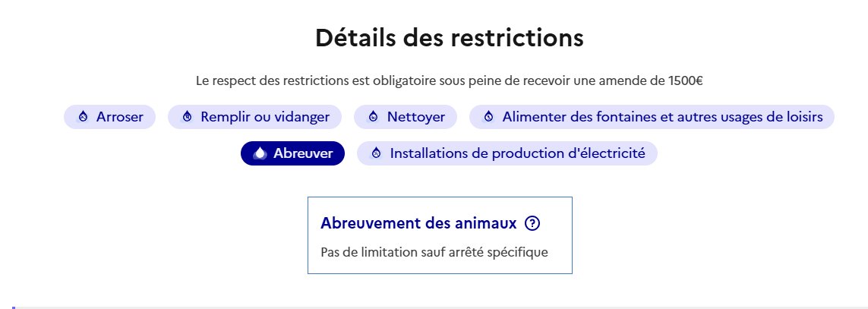Click the drop icon beside Installations de production
The image size is (868, 309).
click(377, 153)
